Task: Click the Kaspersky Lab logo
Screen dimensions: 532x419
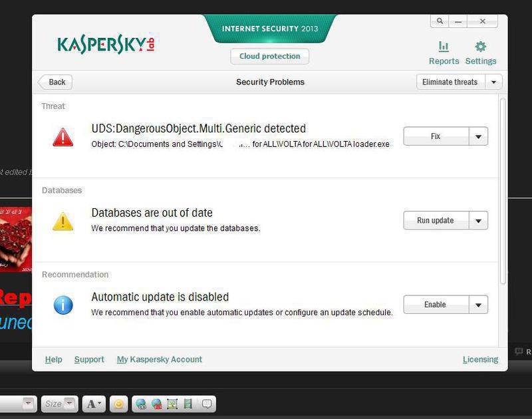Action: click(x=106, y=44)
